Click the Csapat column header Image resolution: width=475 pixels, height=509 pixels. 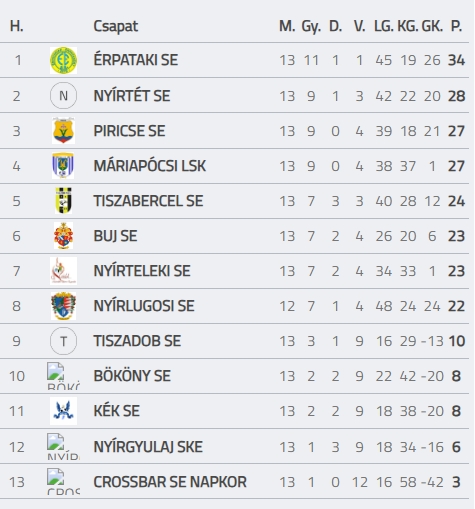(116, 26)
